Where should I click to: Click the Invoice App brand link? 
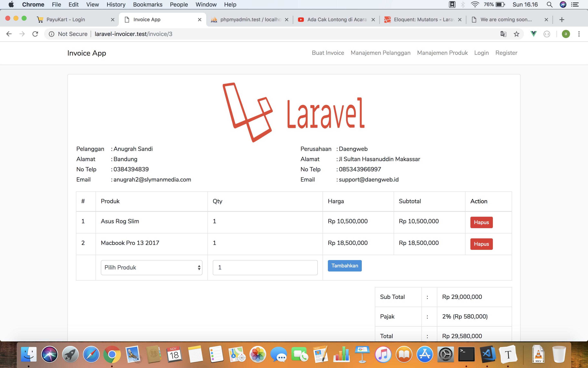(87, 53)
